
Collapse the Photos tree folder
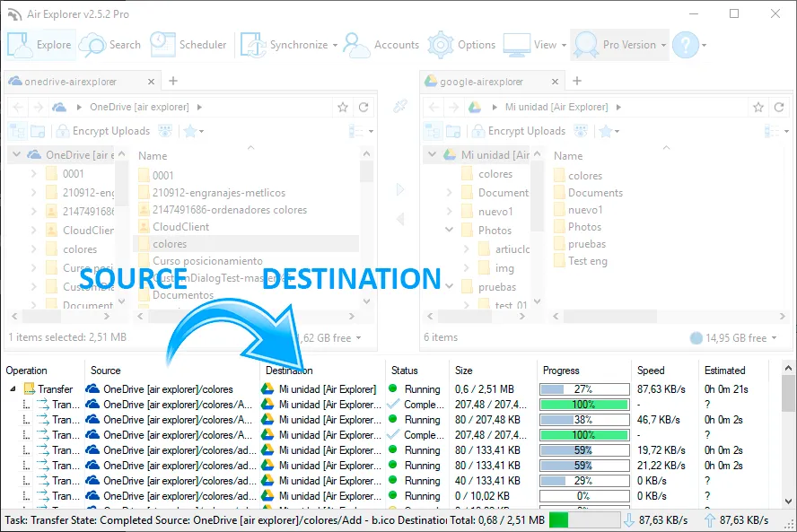(450, 230)
